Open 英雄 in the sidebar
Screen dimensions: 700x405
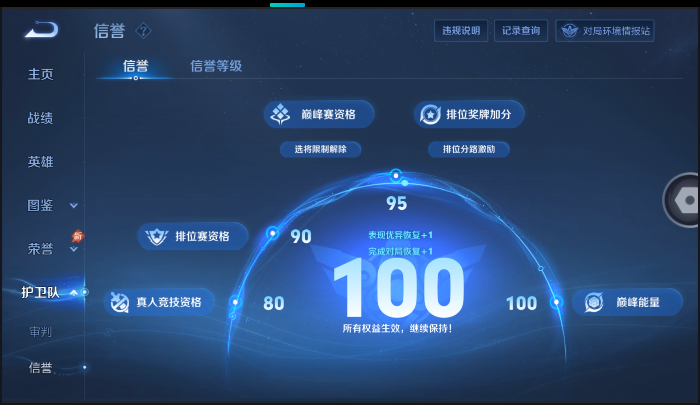[x=41, y=162]
